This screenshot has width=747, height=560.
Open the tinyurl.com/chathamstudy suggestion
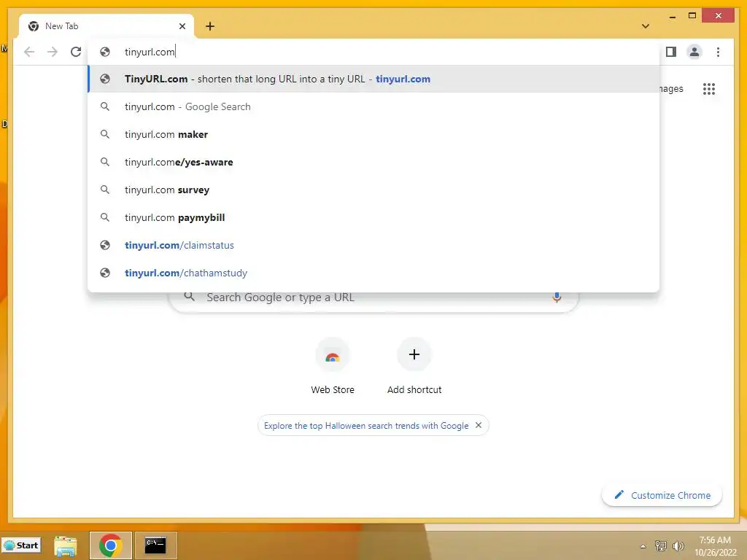(373, 273)
